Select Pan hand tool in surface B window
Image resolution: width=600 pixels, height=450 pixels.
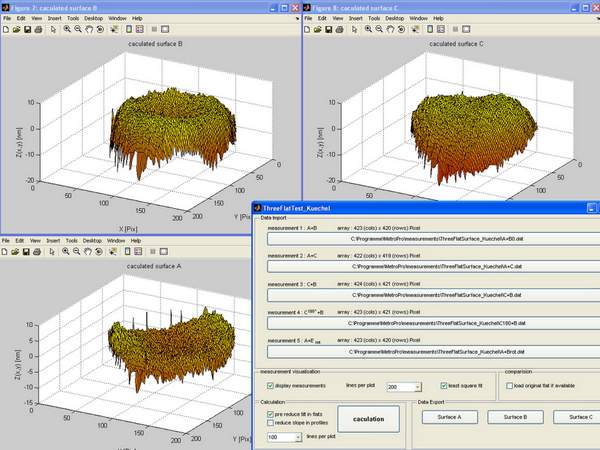(89, 29)
